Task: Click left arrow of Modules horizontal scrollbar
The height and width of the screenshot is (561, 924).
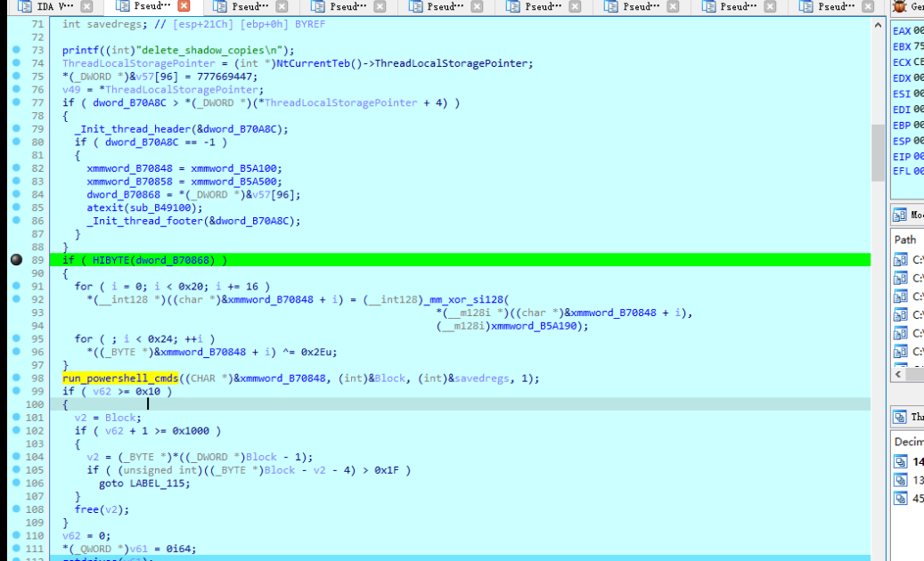Action: pyautogui.click(x=898, y=374)
